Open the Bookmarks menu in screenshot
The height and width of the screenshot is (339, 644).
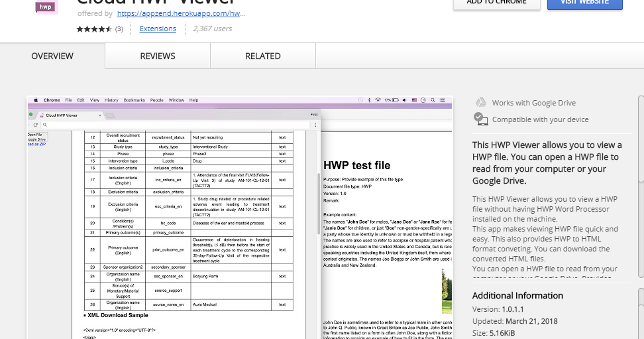tap(134, 100)
